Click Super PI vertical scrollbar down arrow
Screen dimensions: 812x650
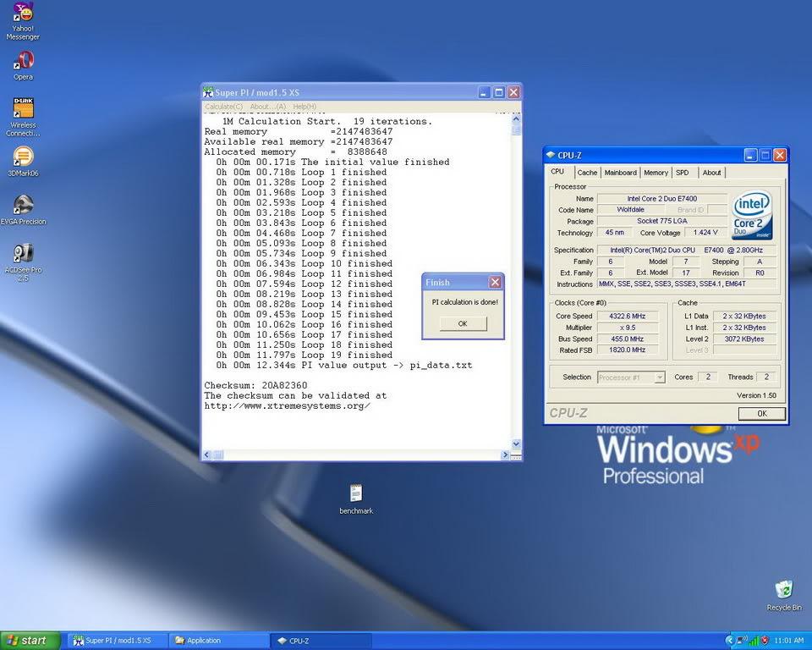(x=516, y=444)
